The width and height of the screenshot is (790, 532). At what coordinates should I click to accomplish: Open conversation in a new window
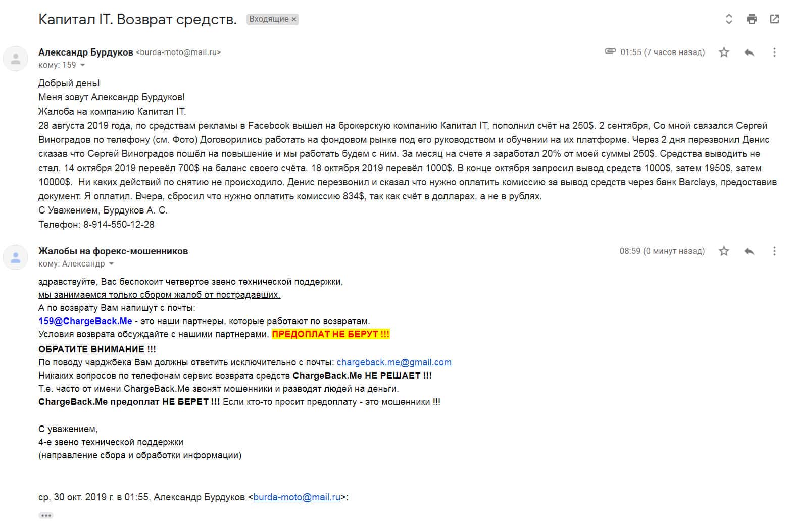coord(774,19)
